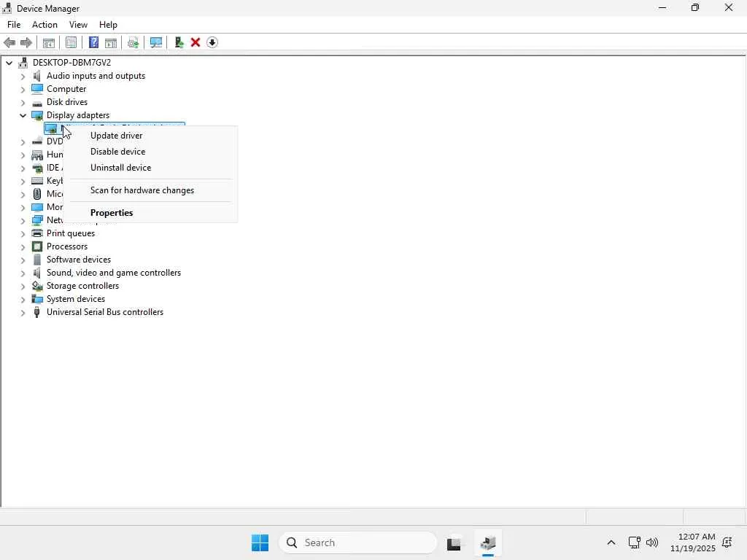747x560 pixels.
Task: Click the Back arrow toolbar icon
Action: [9, 43]
